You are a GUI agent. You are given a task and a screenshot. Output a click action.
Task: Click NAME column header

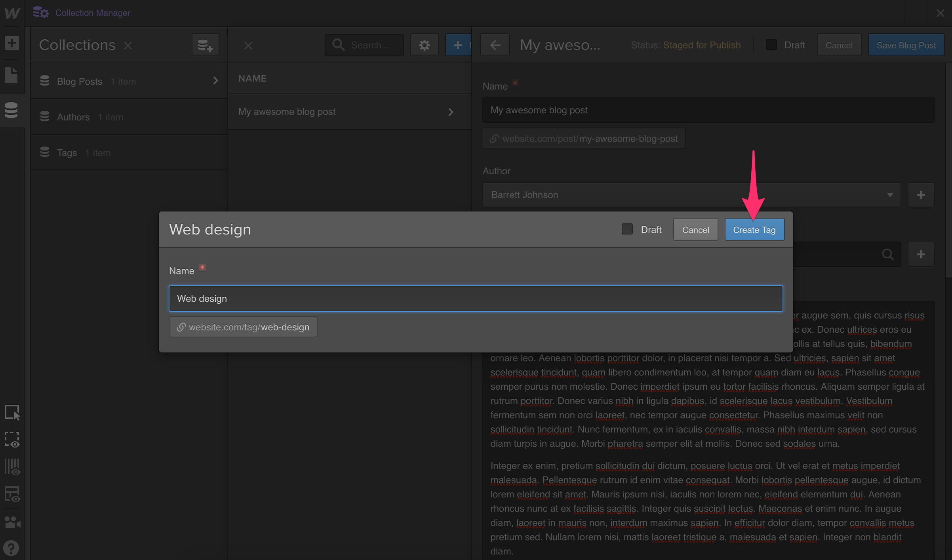(252, 78)
